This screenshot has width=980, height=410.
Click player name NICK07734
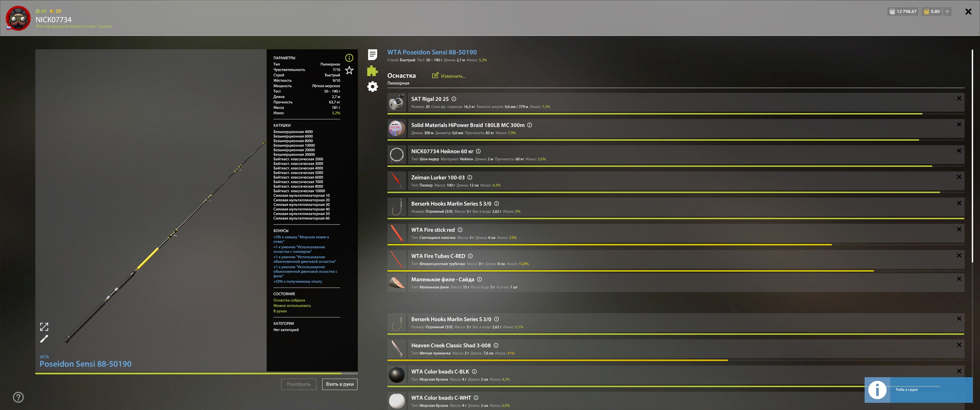54,20
